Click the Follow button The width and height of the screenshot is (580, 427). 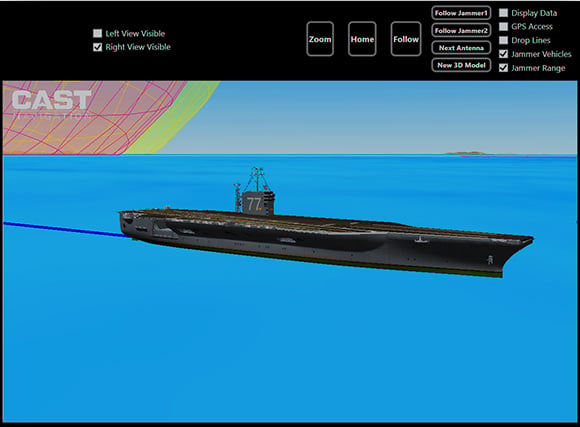[x=406, y=39]
